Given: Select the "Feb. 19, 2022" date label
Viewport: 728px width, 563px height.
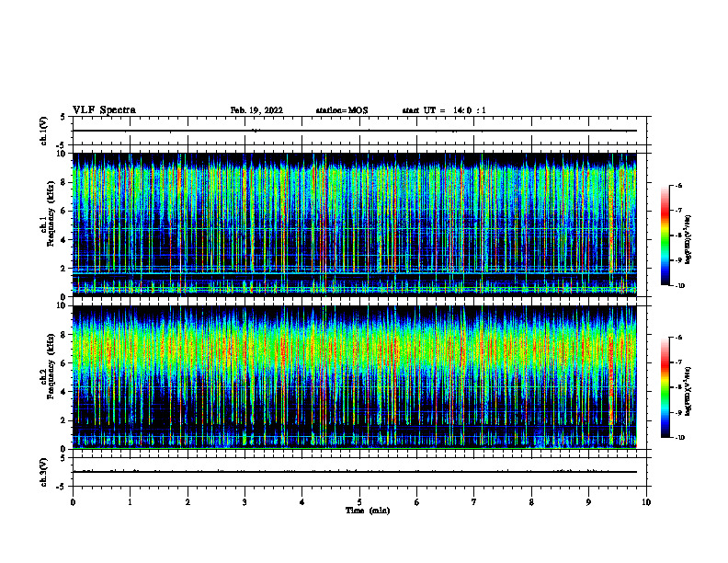Looking at the screenshot, I should (256, 110).
